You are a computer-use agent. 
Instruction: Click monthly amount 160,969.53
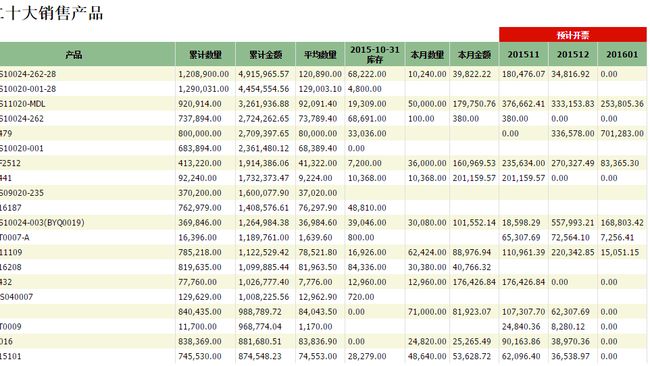(474, 163)
